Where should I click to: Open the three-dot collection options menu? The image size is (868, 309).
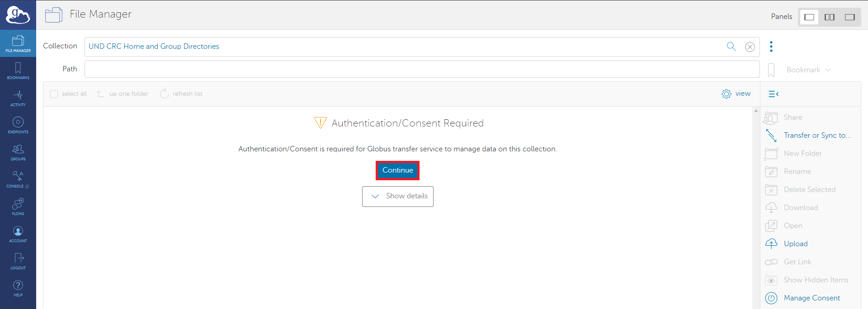point(771,47)
